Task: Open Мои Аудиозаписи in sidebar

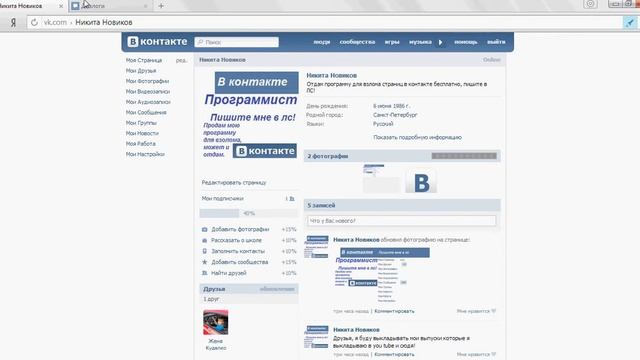Action: point(148,102)
